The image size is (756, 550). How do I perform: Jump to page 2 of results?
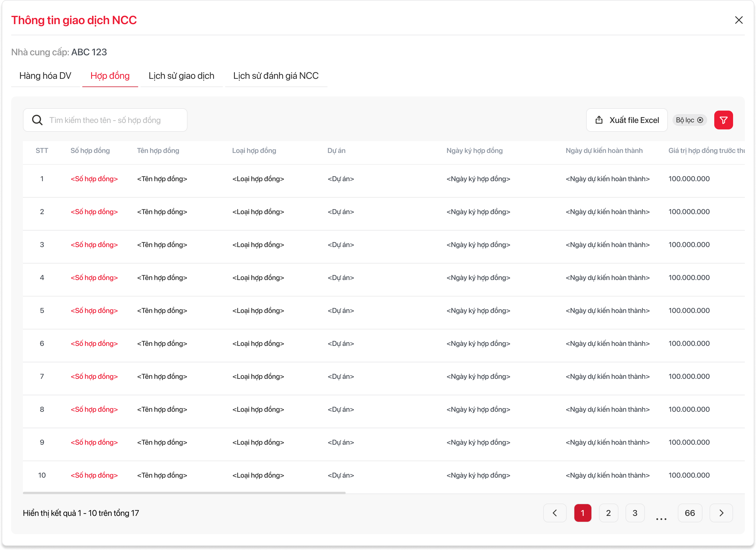click(608, 513)
